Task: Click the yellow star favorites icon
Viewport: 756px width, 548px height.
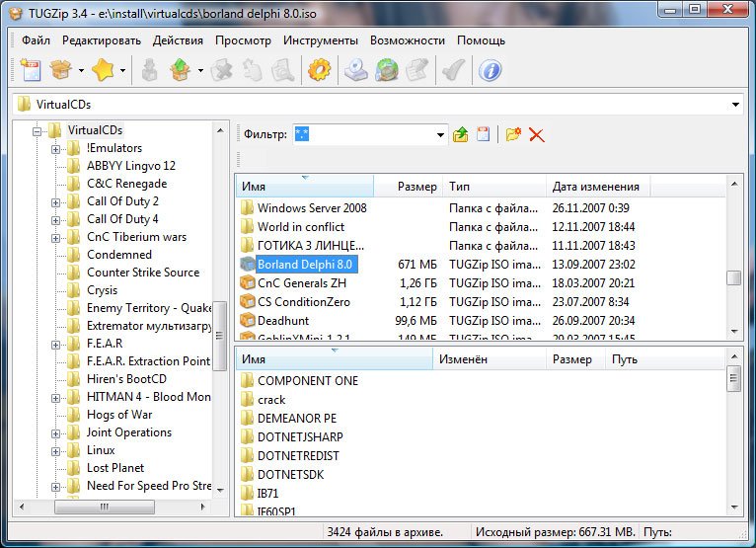Action: pyautogui.click(x=103, y=70)
